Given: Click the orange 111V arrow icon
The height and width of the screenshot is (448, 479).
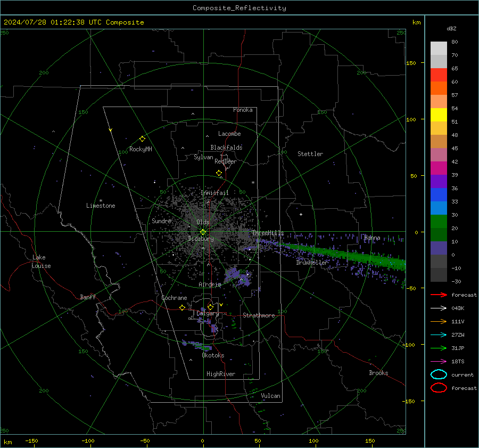Looking at the screenshot, I should coord(439,321).
